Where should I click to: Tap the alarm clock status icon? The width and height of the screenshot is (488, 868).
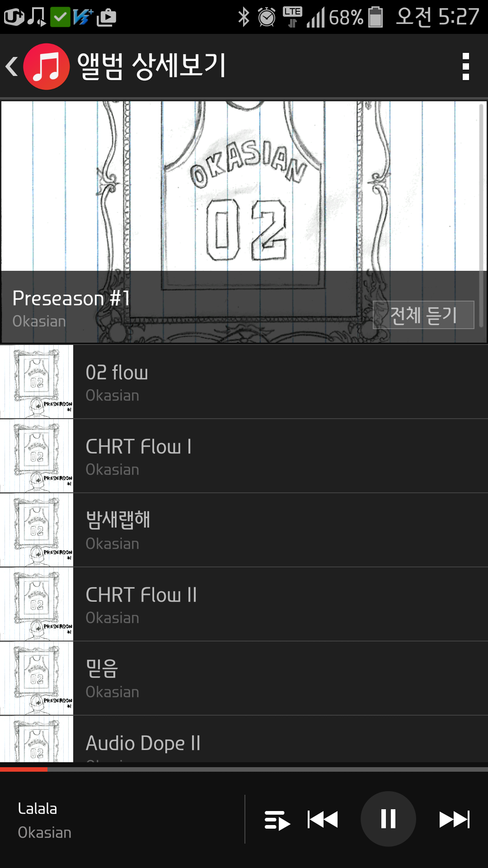[x=267, y=17]
